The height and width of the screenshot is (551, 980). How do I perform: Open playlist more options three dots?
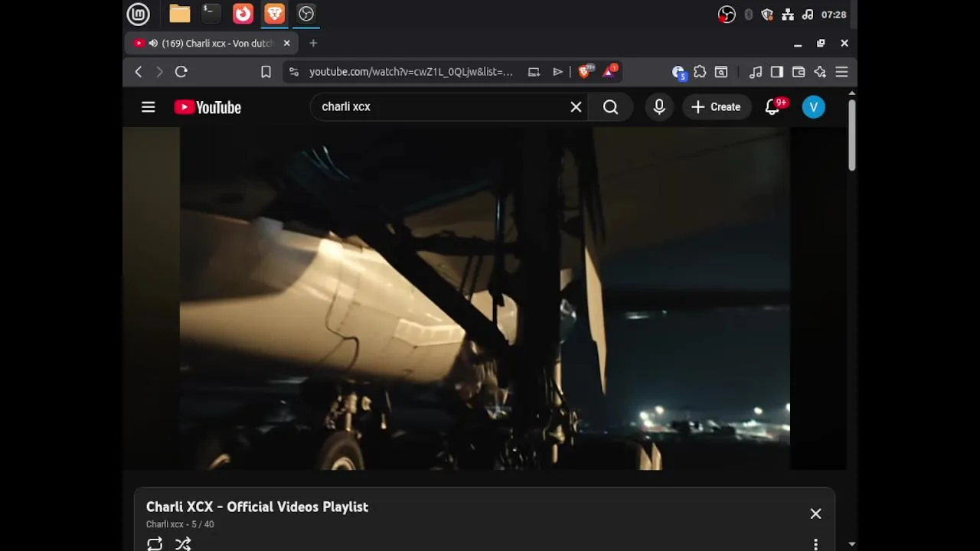(815, 544)
